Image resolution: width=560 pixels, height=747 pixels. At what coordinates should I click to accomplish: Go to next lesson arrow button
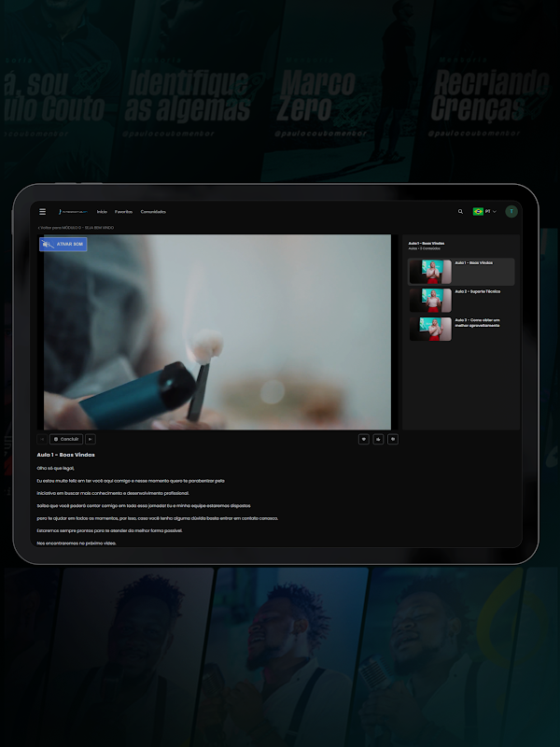(x=90, y=439)
